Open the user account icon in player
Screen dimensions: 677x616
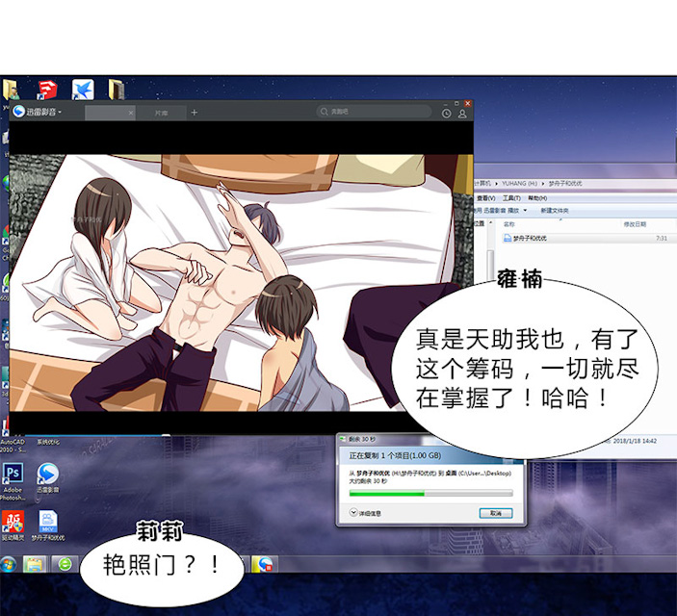pyautogui.click(x=462, y=114)
